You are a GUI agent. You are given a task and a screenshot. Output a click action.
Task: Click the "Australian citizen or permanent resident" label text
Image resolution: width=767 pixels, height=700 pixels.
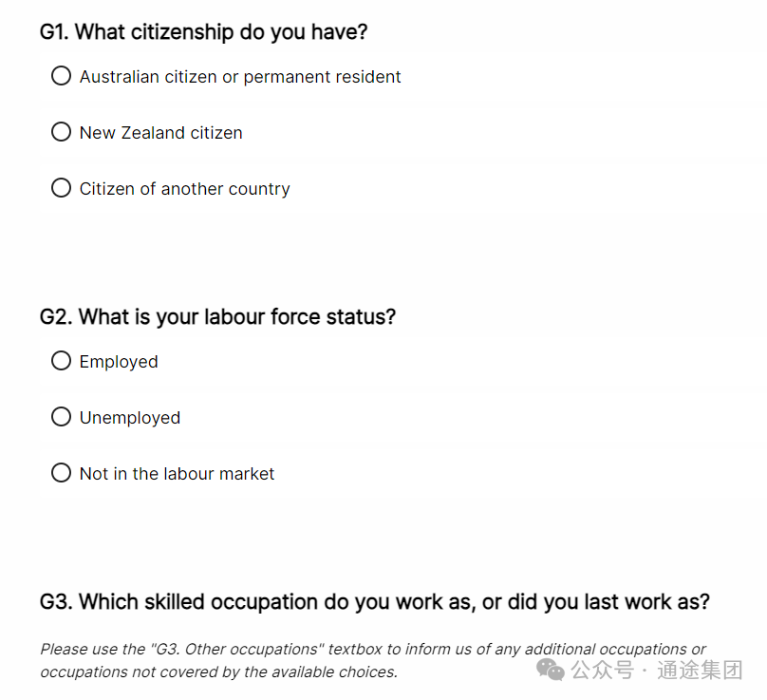240,77
